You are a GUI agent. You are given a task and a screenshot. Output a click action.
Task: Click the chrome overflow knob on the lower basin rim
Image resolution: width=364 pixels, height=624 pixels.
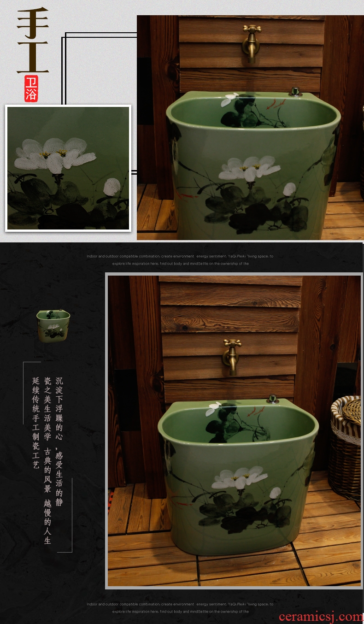[273, 399]
